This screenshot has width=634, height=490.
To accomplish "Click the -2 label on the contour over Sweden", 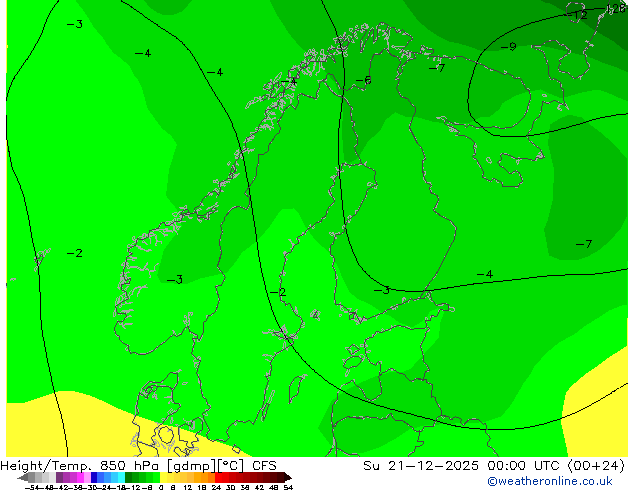I will [278, 292].
